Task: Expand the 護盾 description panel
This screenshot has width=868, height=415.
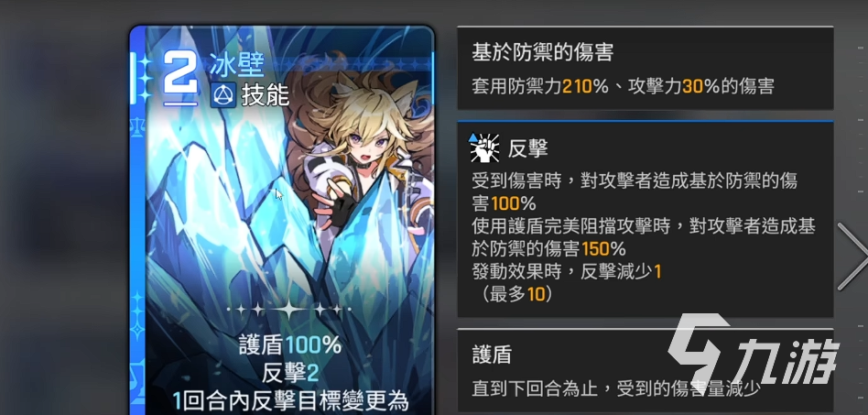Action: 645,369
